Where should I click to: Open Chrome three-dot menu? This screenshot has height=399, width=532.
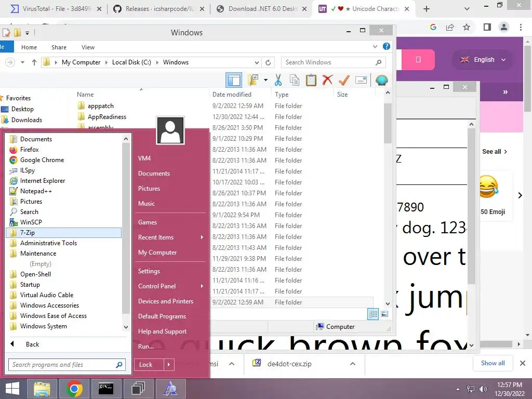coord(521,27)
